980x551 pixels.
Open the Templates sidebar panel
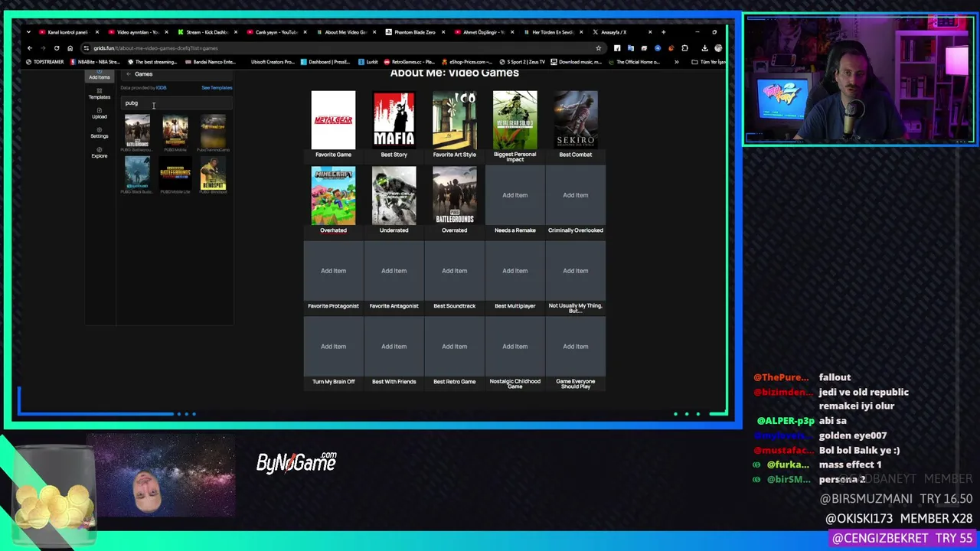99,94
